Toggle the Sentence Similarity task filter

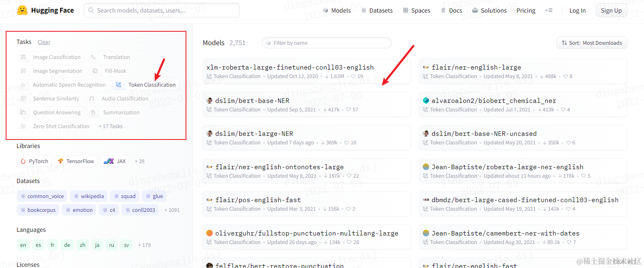pos(50,98)
